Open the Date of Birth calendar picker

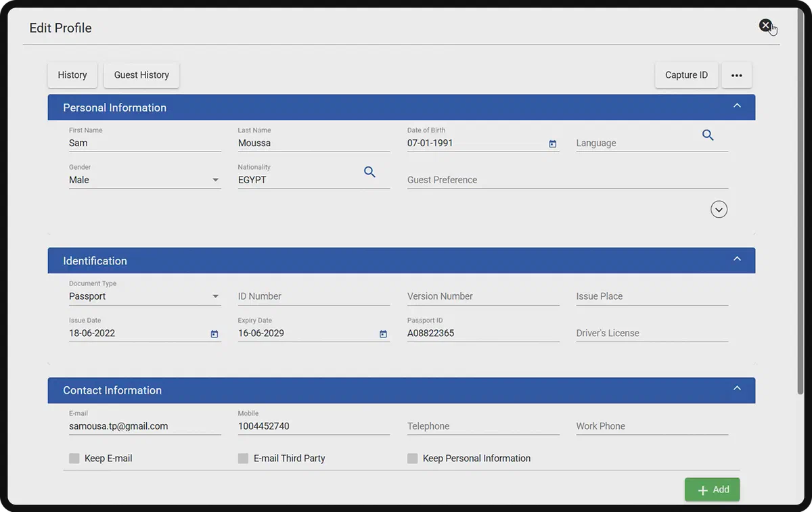[x=552, y=144]
